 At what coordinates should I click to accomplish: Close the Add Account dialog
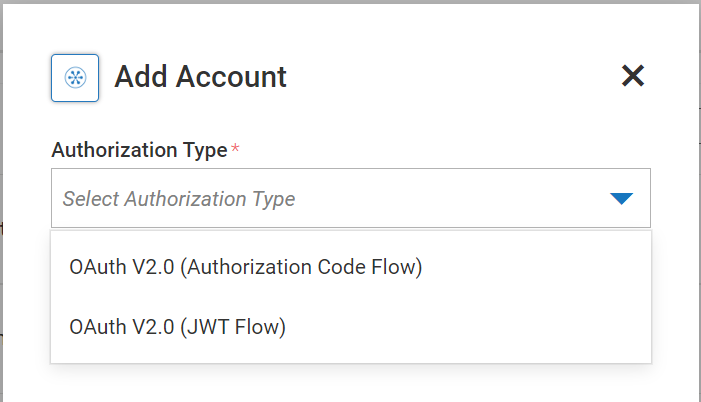633,76
